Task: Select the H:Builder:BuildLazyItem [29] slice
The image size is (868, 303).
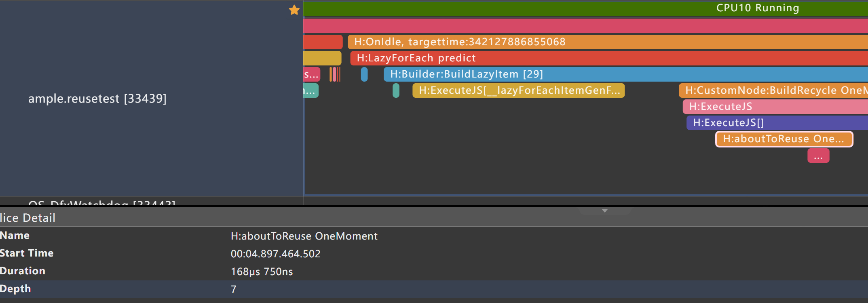Action: tap(626, 74)
